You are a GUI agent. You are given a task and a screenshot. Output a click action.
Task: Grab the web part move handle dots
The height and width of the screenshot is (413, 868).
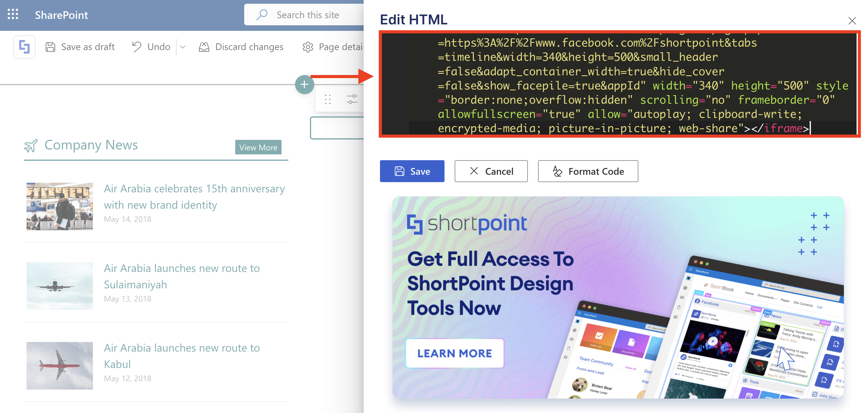click(328, 99)
